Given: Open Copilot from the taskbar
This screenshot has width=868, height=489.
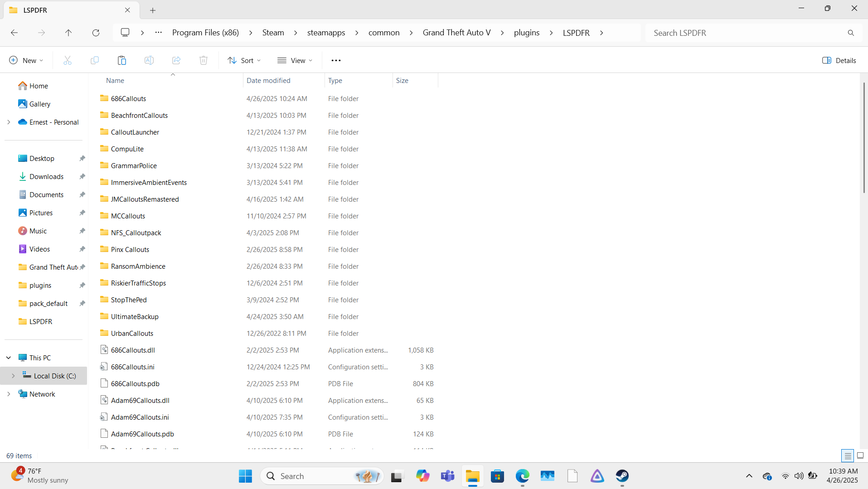Looking at the screenshot, I should pyautogui.click(x=422, y=476).
